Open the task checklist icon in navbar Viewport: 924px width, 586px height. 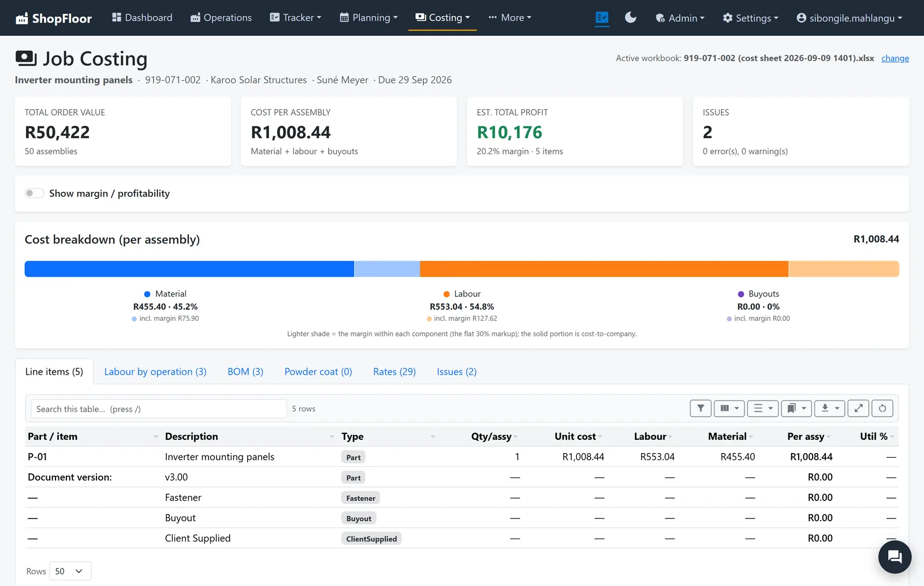(x=602, y=18)
